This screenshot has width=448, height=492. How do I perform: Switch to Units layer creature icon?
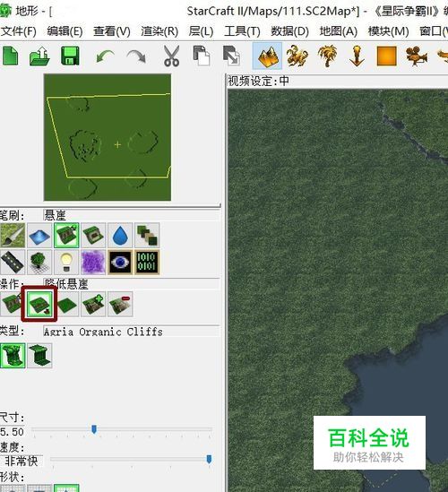coord(297,56)
